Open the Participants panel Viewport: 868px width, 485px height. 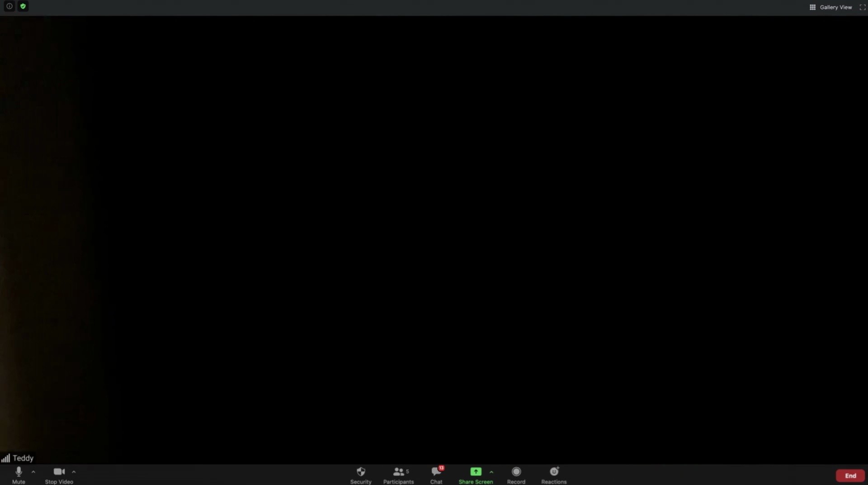(x=398, y=475)
